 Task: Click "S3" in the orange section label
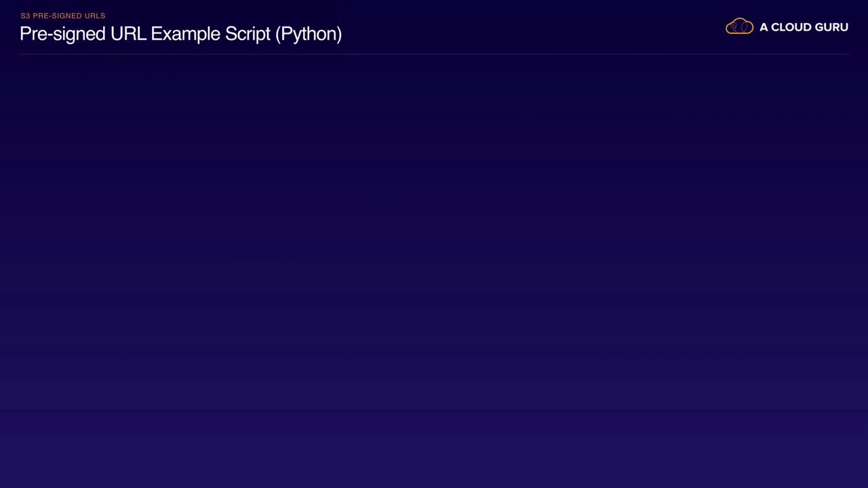[x=25, y=16]
